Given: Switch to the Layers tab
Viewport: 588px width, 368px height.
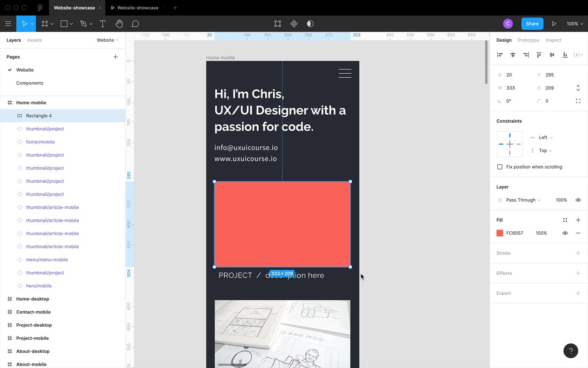Looking at the screenshot, I should tap(14, 40).
